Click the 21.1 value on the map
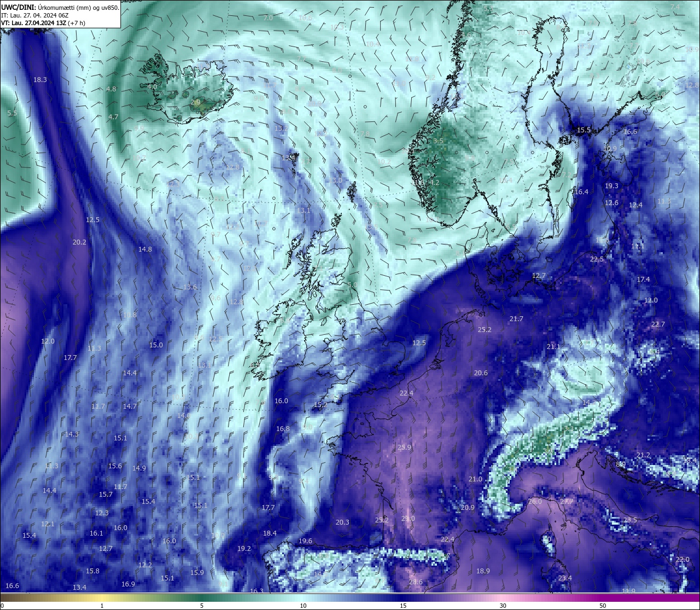Screen dimensions: 700x610 [x=553, y=346]
